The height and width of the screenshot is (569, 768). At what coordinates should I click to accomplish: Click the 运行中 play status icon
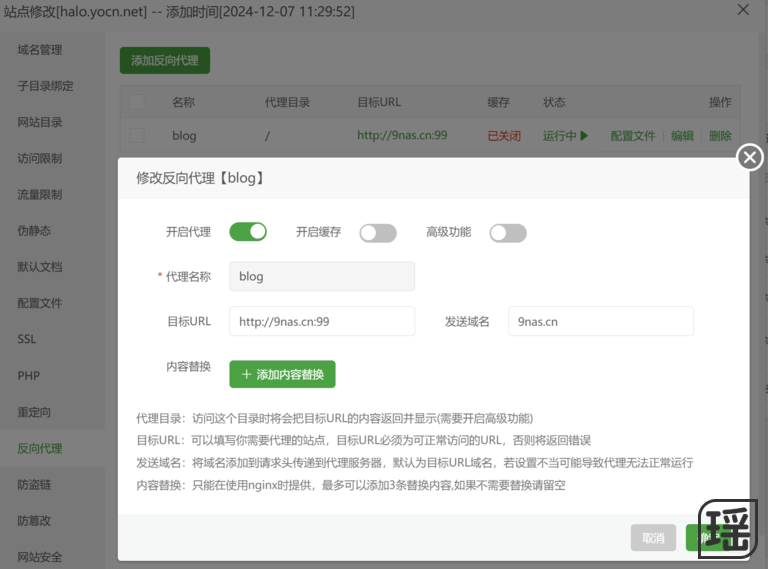(x=584, y=136)
